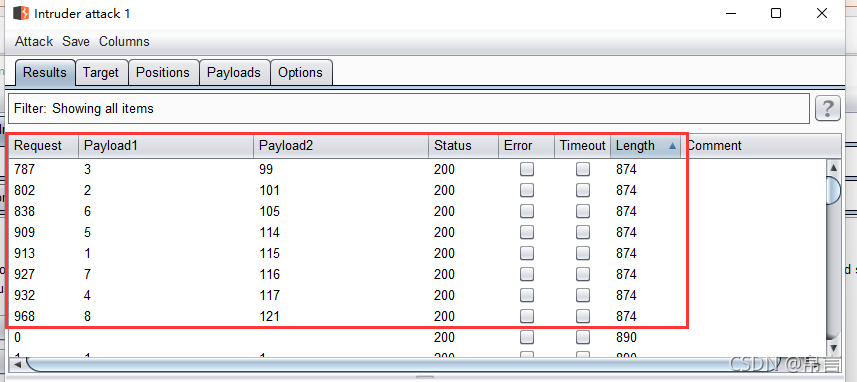Toggle Error checkbox for request 932
This screenshot has height=382, width=857.
[x=527, y=296]
